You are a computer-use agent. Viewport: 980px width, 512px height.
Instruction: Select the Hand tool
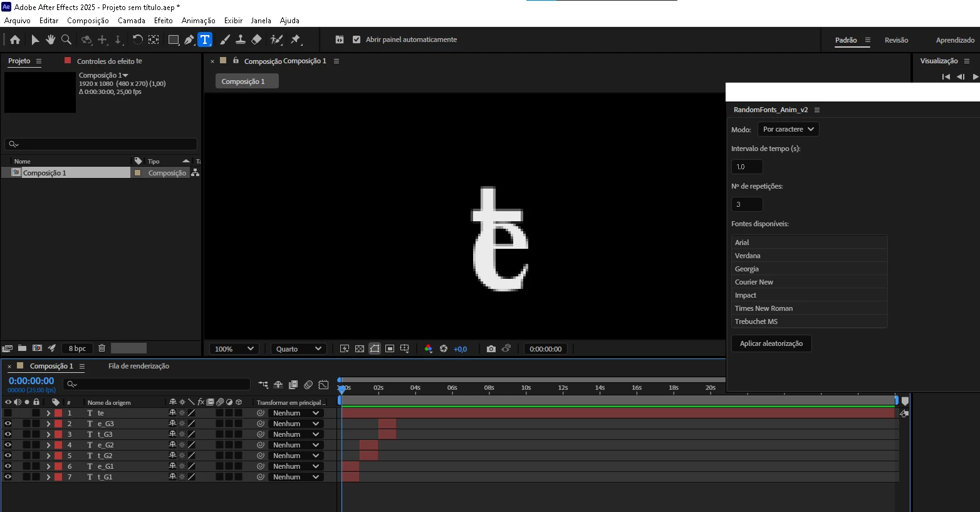[50, 39]
